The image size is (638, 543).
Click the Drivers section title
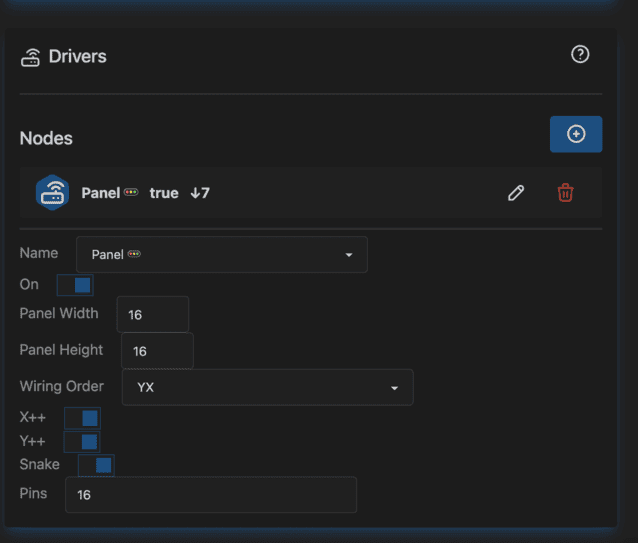(77, 57)
